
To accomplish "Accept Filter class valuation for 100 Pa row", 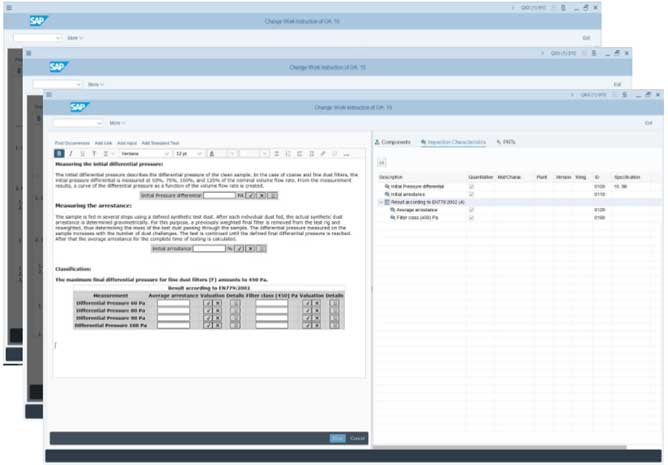I will click(x=307, y=325).
